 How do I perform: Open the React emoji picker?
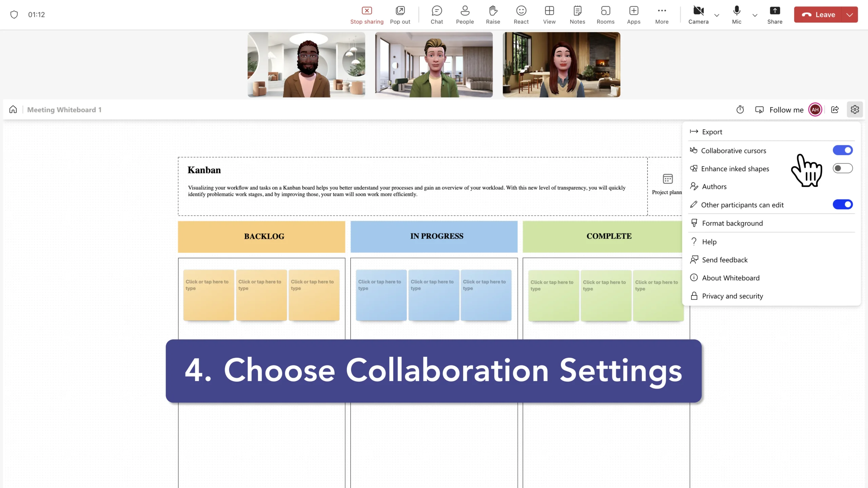521,15
